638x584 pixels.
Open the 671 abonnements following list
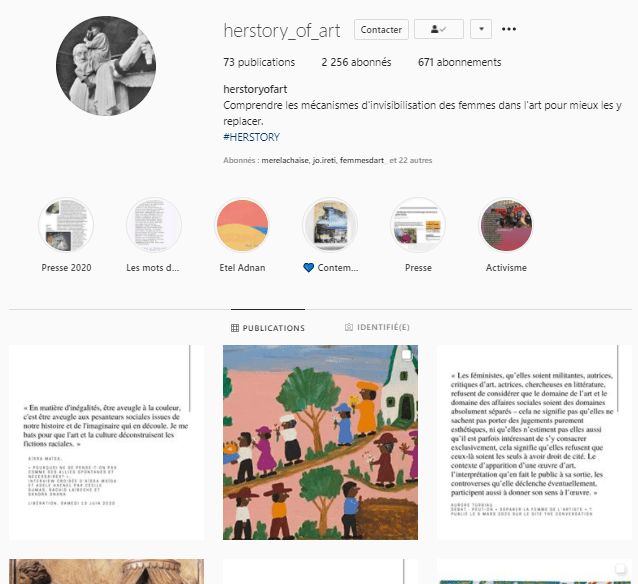(x=459, y=62)
